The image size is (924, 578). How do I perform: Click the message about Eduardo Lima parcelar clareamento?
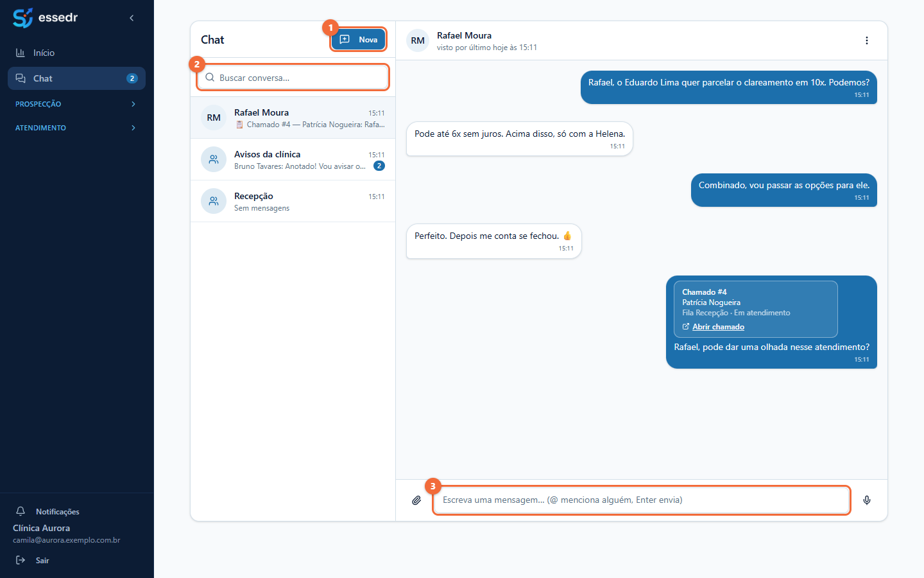click(729, 87)
